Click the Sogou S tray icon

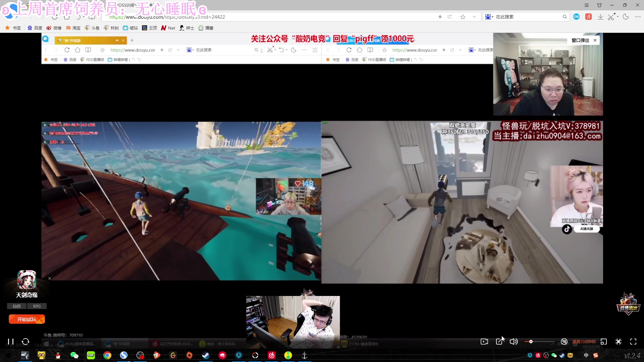(x=596, y=355)
